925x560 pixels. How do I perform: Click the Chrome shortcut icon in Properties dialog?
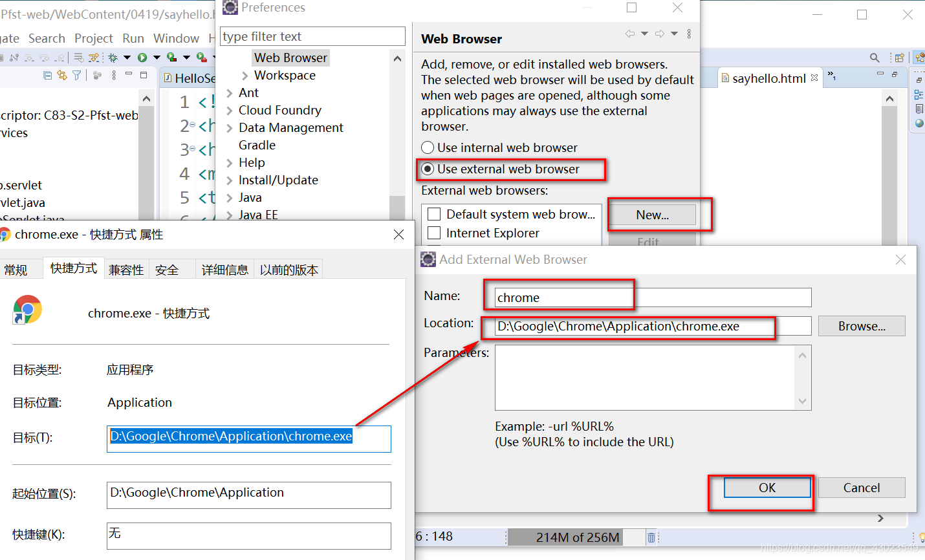(x=27, y=310)
